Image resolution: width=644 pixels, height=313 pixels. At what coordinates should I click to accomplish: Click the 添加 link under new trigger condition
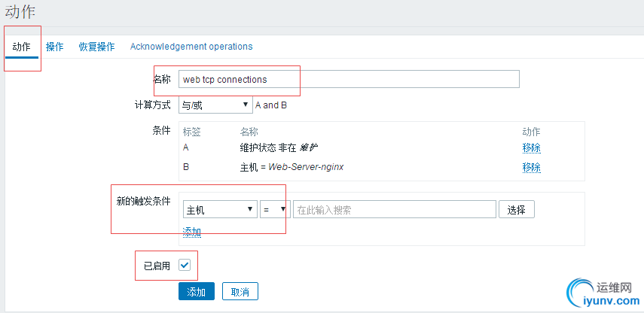coord(191,232)
